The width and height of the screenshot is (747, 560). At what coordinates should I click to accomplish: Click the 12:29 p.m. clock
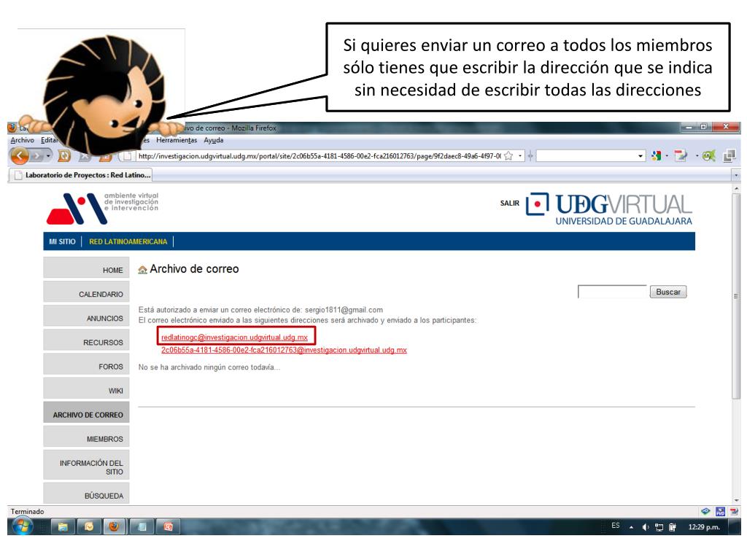pos(704,526)
